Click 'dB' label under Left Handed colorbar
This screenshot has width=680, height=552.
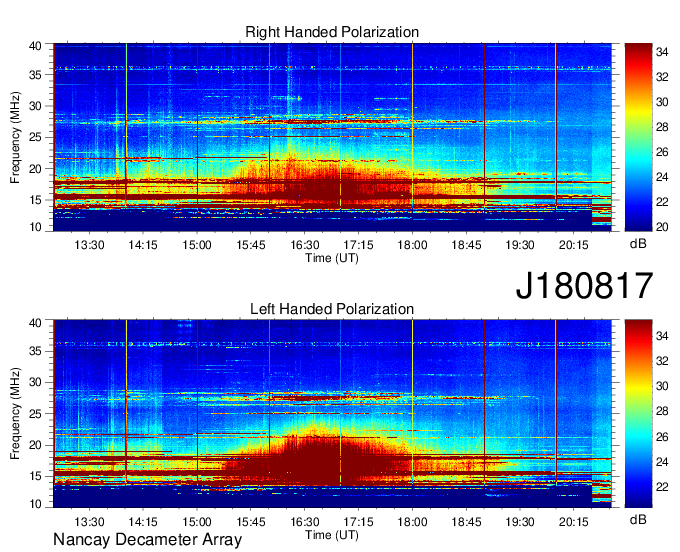638,519
